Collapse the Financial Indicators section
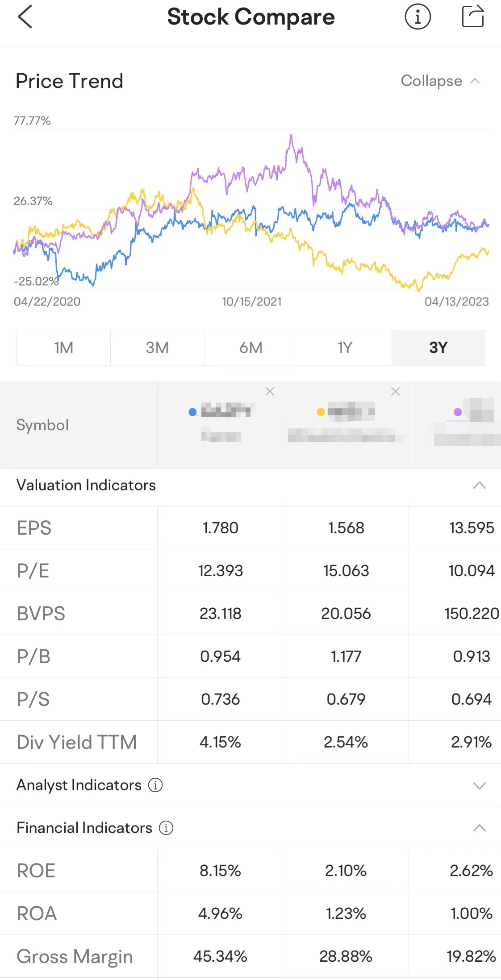501x980 pixels. click(x=479, y=828)
